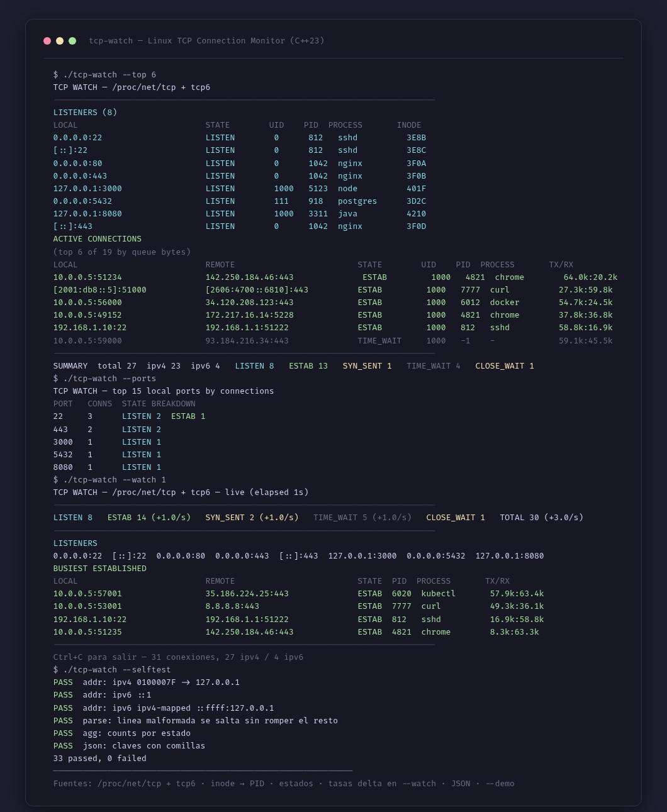This screenshot has width=667, height=812.
Task: Click the 'STATE BREAKDOWN' column header
Action: coord(159,404)
